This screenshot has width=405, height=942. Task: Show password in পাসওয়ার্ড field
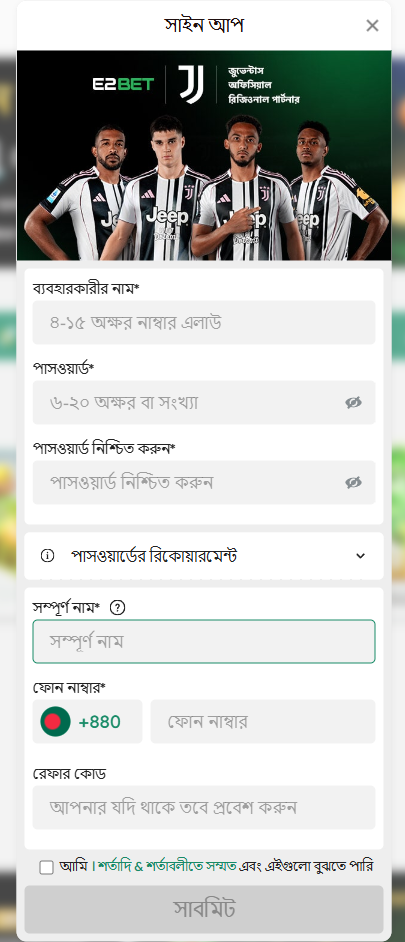(353, 403)
